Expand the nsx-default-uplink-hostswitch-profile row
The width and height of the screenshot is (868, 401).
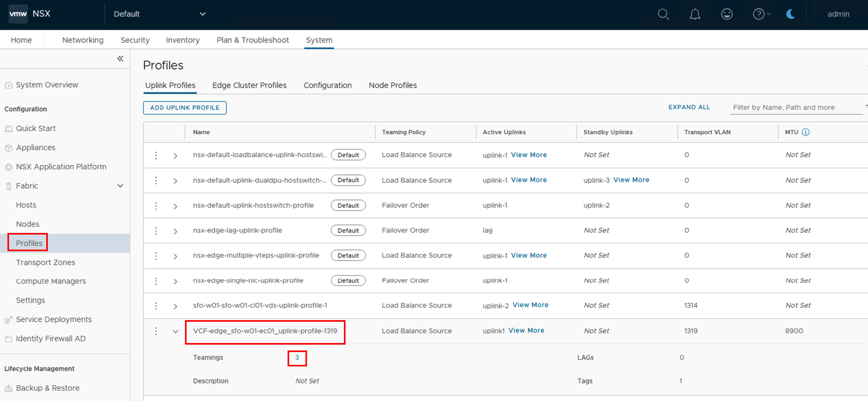(175, 206)
